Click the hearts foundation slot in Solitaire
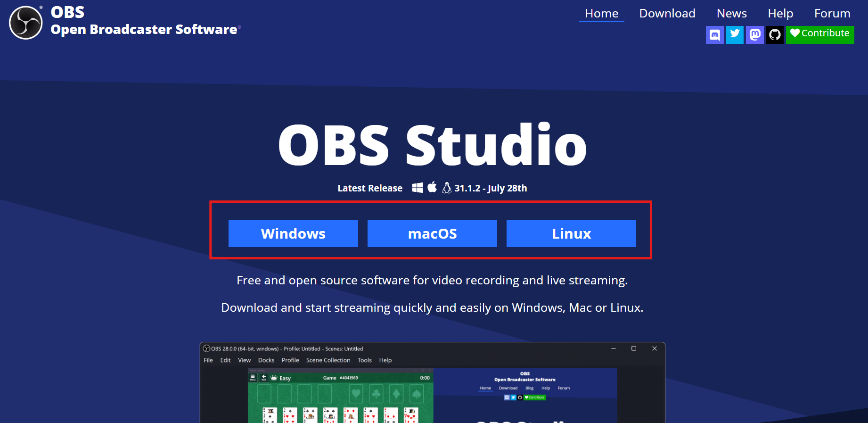This screenshot has width=868, height=423. [356, 394]
